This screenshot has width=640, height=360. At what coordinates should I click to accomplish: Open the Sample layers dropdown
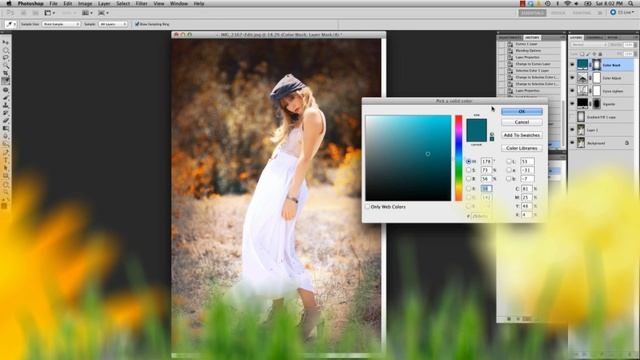(113, 24)
